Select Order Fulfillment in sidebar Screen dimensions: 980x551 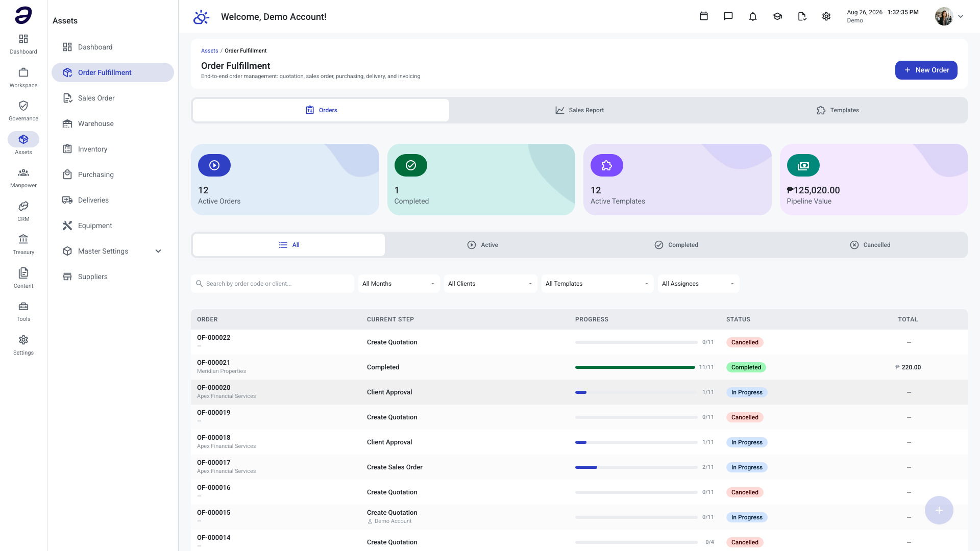pyautogui.click(x=113, y=72)
